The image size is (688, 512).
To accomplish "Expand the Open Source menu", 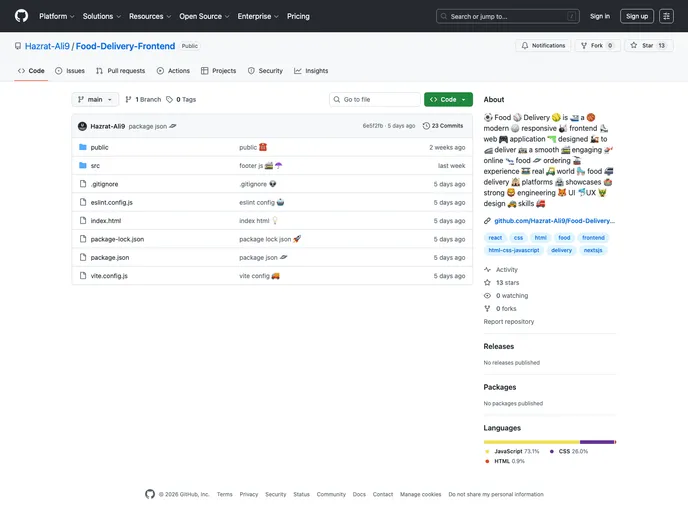I will [204, 16].
